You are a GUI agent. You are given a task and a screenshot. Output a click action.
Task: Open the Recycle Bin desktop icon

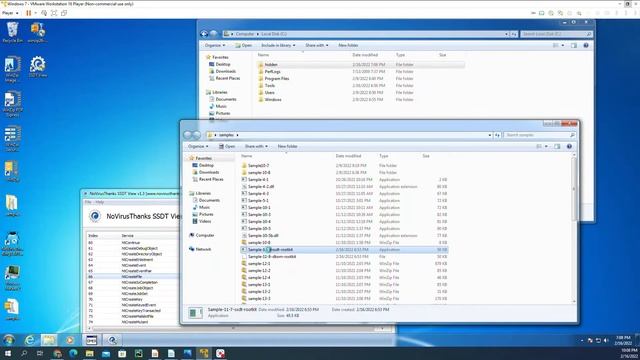tap(12, 33)
